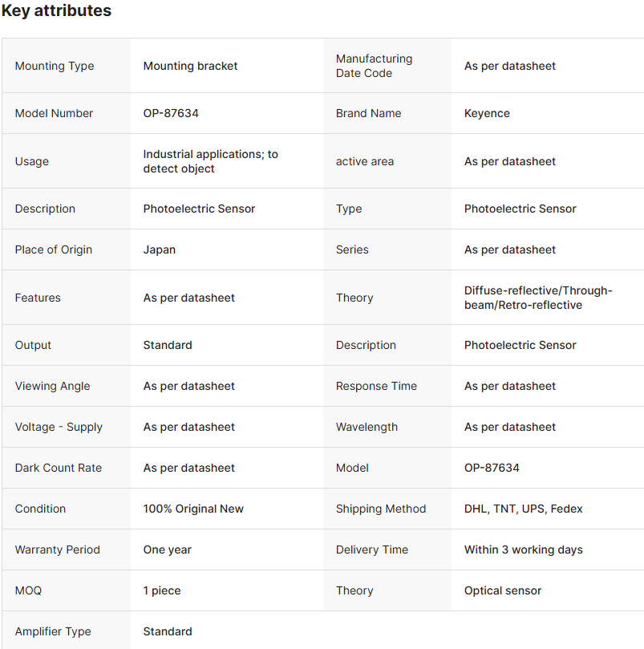The image size is (644, 649).
Task: Click the Response Time label
Action: click(x=376, y=386)
